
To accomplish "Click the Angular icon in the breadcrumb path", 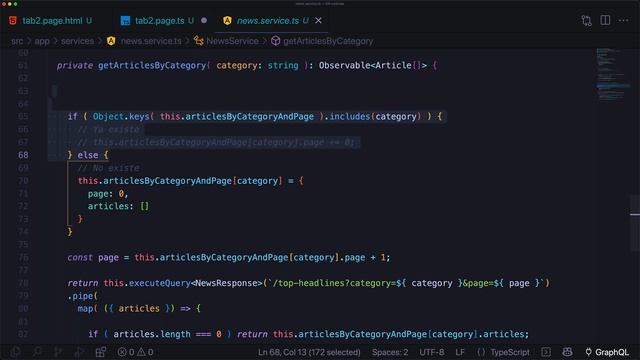I will 111,41.
